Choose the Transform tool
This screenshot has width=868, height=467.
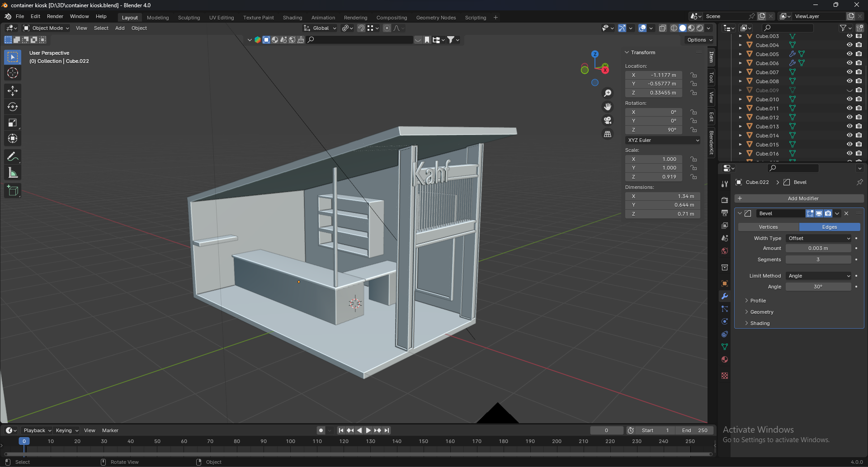coord(13,138)
